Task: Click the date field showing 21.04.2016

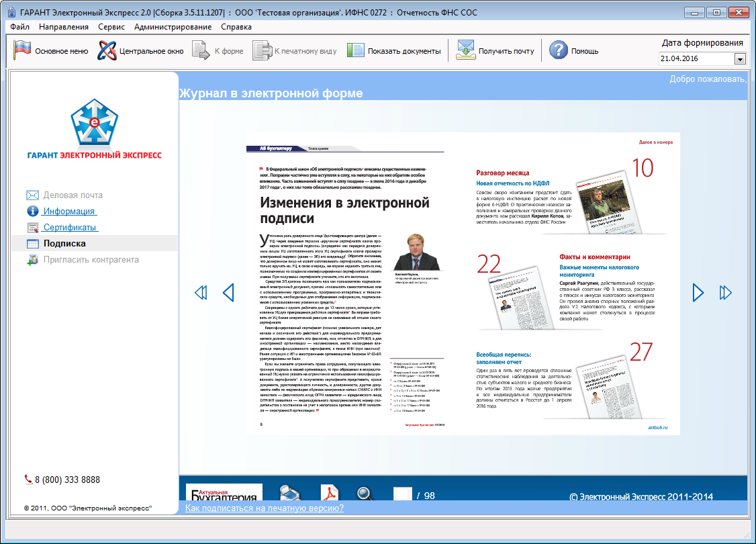Action: (x=697, y=59)
